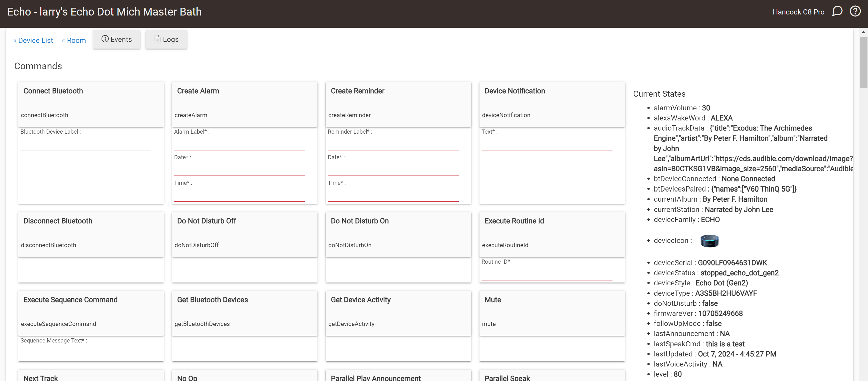The width and height of the screenshot is (868, 381).
Task: Click the Echo Dot device icon image
Action: tap(709, 241)
